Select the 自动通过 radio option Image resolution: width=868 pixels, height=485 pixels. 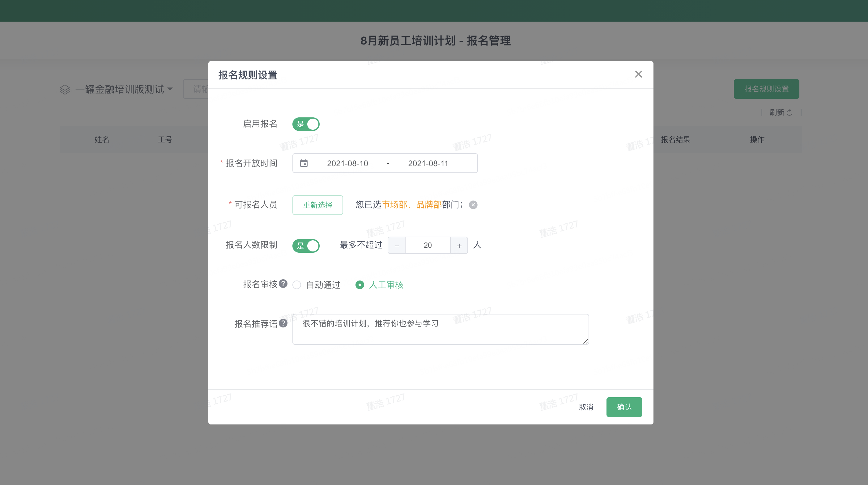pyautogui.click(x=317, y=285)
